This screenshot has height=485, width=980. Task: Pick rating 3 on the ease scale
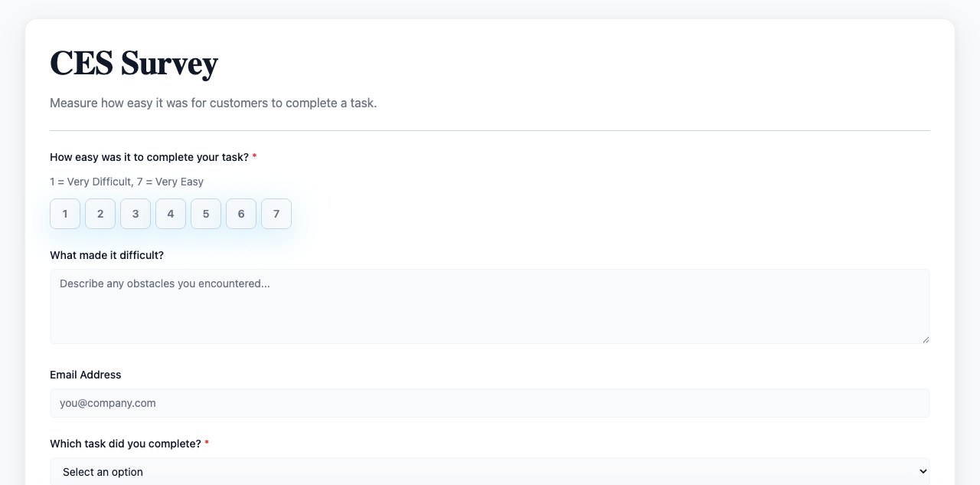136,214
